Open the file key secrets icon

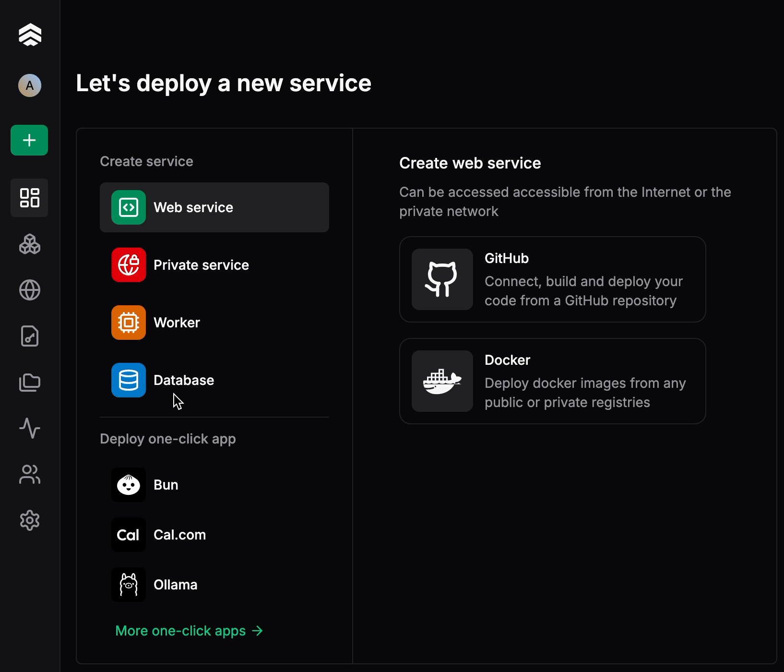29,336
